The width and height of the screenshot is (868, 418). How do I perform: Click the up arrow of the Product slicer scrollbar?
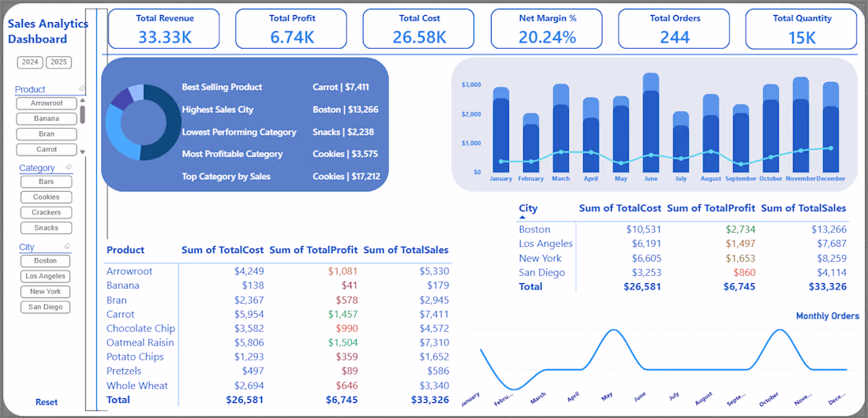click(83, 100)
